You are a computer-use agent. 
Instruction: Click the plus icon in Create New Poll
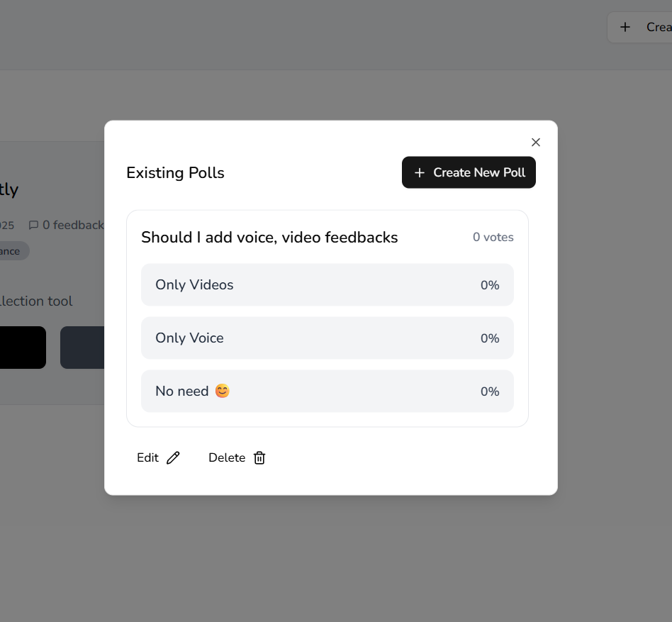tap(420, 173)
